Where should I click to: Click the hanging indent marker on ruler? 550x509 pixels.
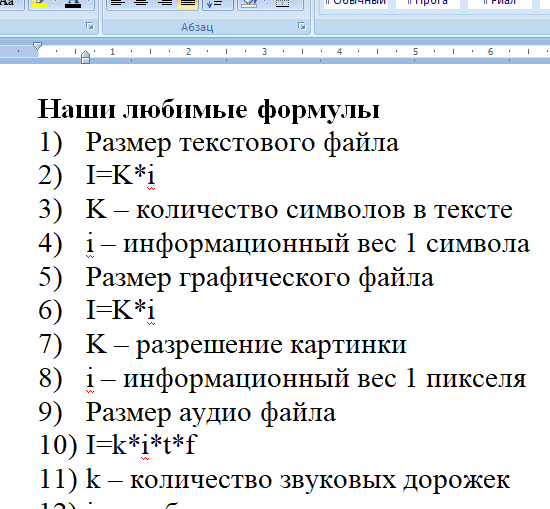click(x=85, y=55)
